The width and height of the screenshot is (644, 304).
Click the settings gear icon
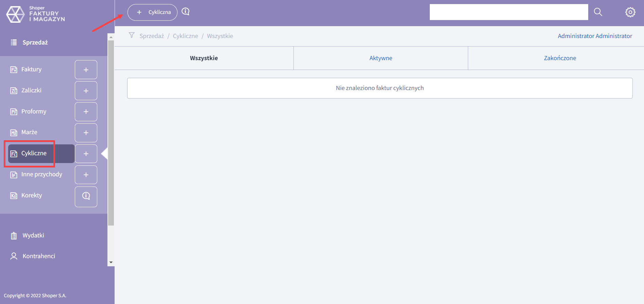click(630, 12)
